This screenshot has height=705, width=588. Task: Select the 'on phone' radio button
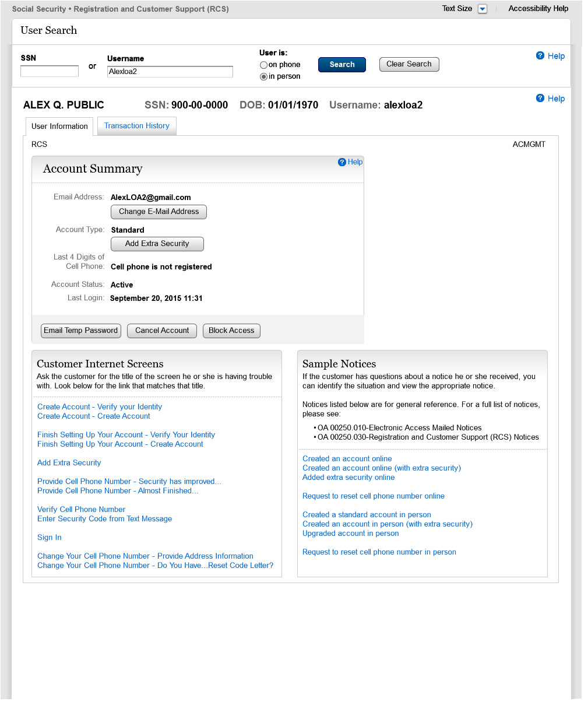[x=263, y=65]
